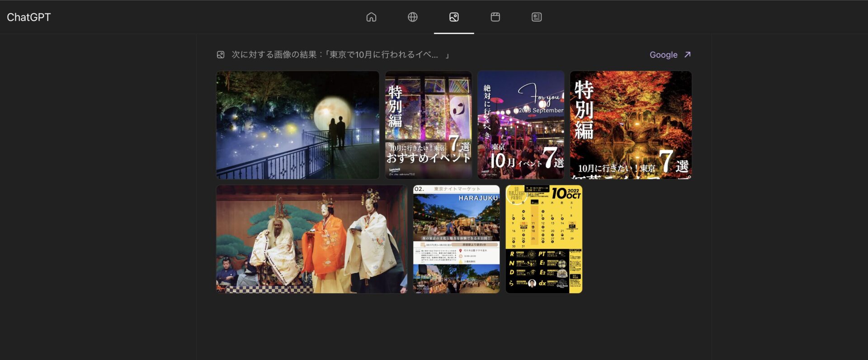This screenshot has width=868, height=360.
Task: Open the Google link
Action: (663, 55)
